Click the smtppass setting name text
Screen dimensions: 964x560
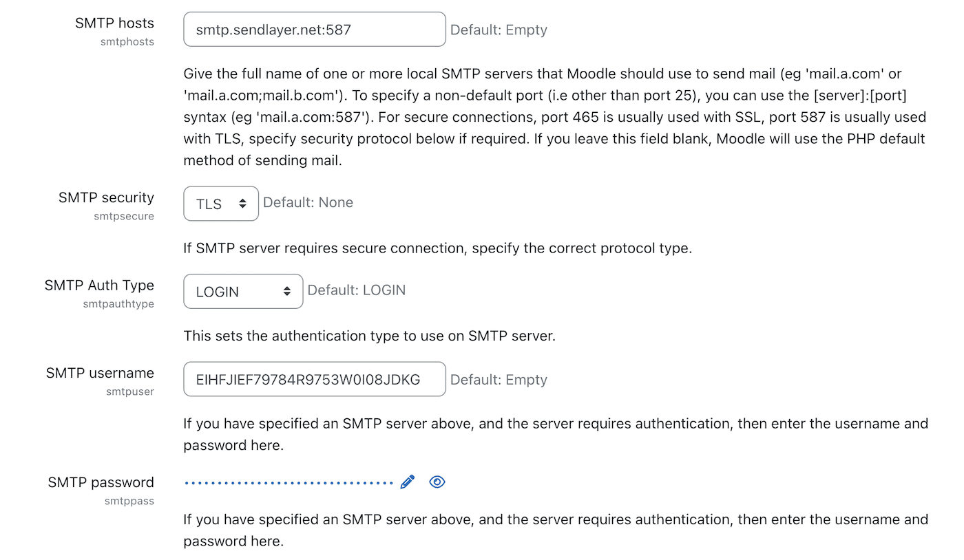(x=129, y=501)
